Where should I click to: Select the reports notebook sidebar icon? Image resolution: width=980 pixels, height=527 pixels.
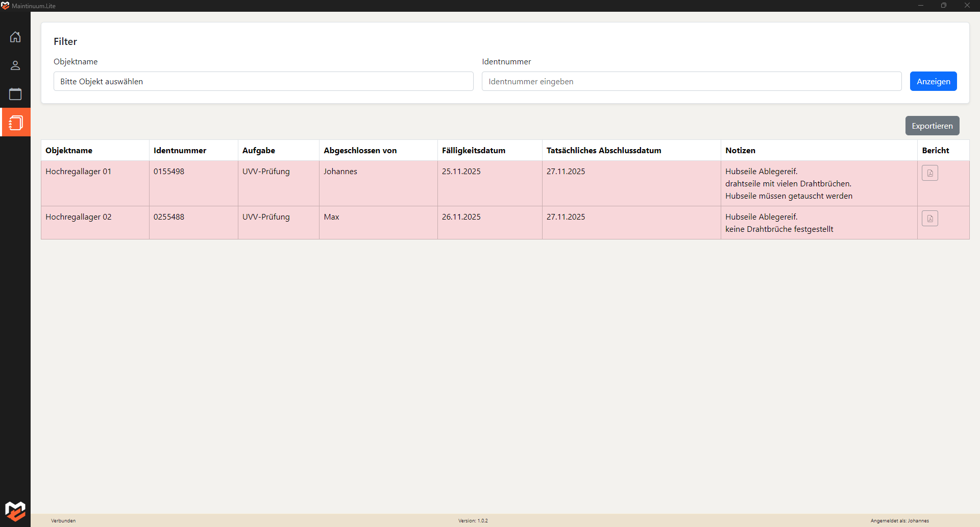click(15, 123)
